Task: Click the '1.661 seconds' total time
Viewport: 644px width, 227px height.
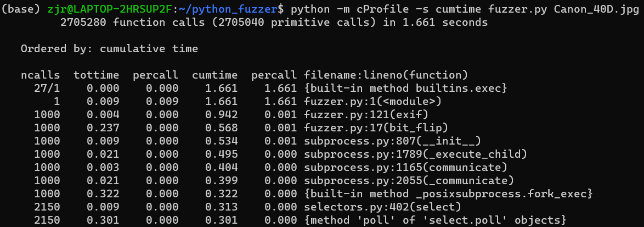Action: (x=445, y=23)
